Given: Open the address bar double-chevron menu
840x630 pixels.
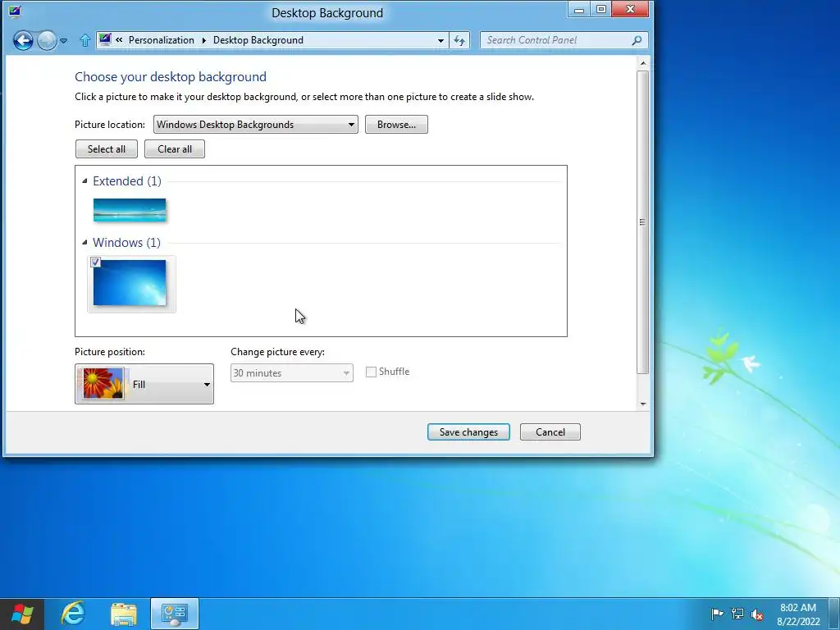Looking at the screenshot, I should point(119,39).
